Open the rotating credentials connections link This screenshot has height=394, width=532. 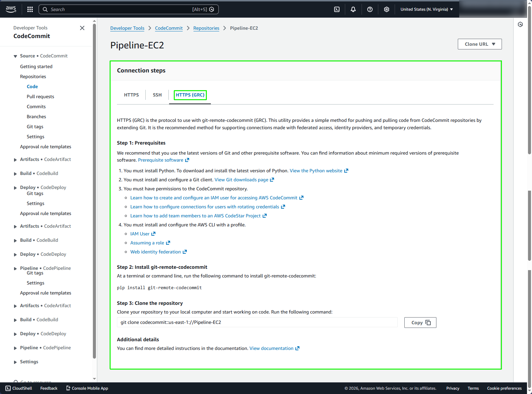[x=208, y=207]
